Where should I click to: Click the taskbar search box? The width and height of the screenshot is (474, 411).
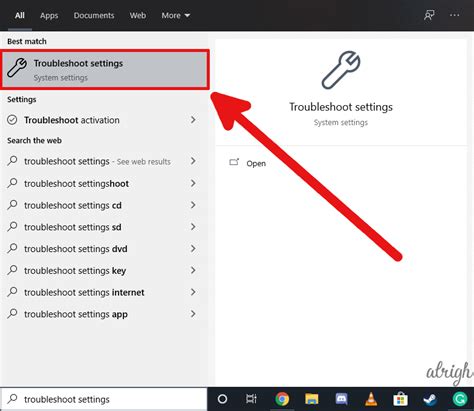click(104, 399)
